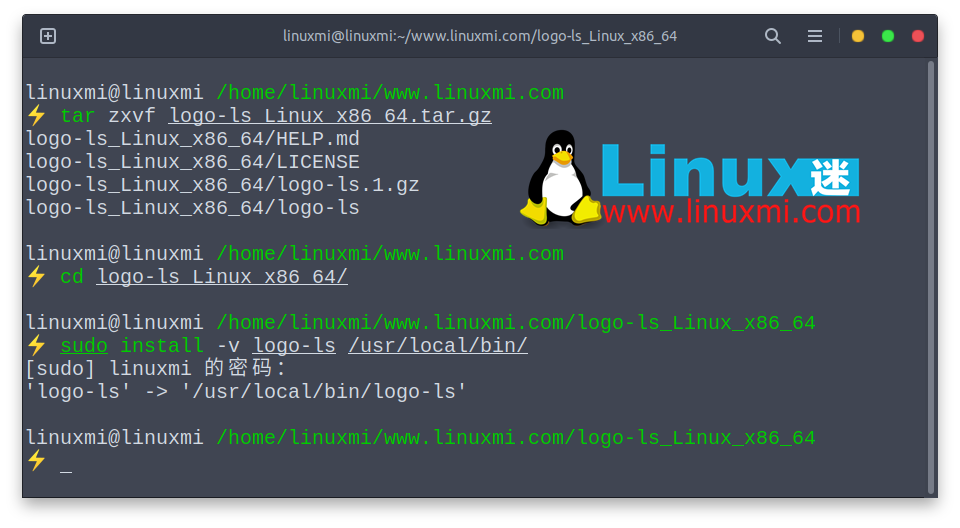This screenshot has width=960, height=528.
Task: Click the HELP.md extracted file line
Action: 192,139
